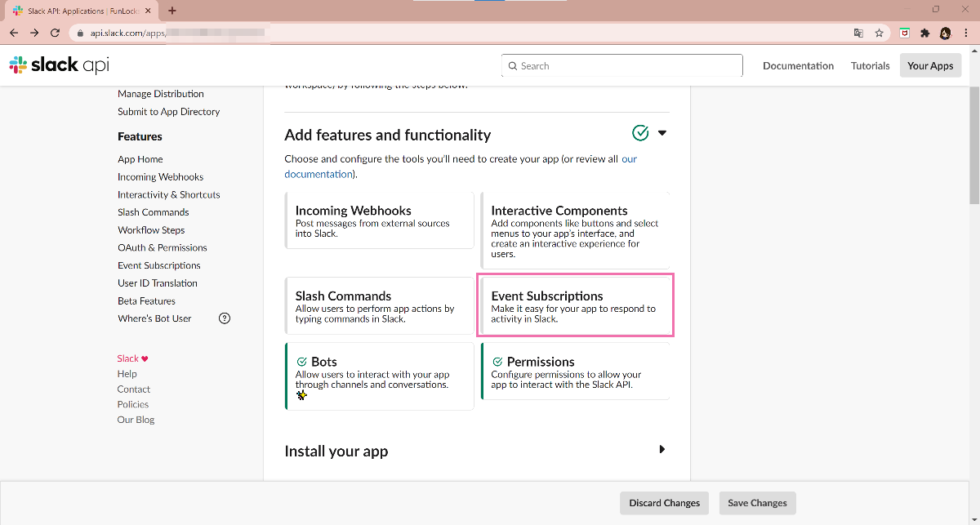The height and width of the screenshot is (525, 980).
Task: Open Documentation in the top navigation
Action: [x=798, y=66]
